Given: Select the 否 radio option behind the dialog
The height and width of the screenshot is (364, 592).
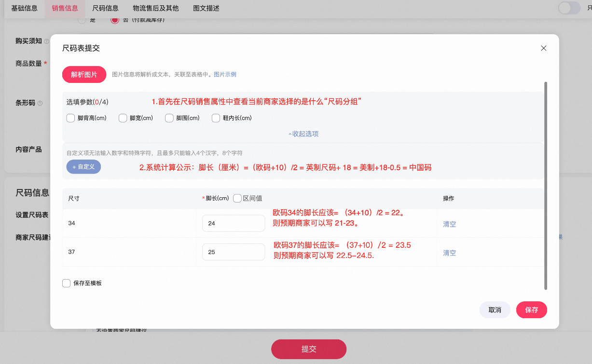Looking at the screenshot, I should 114,20.
